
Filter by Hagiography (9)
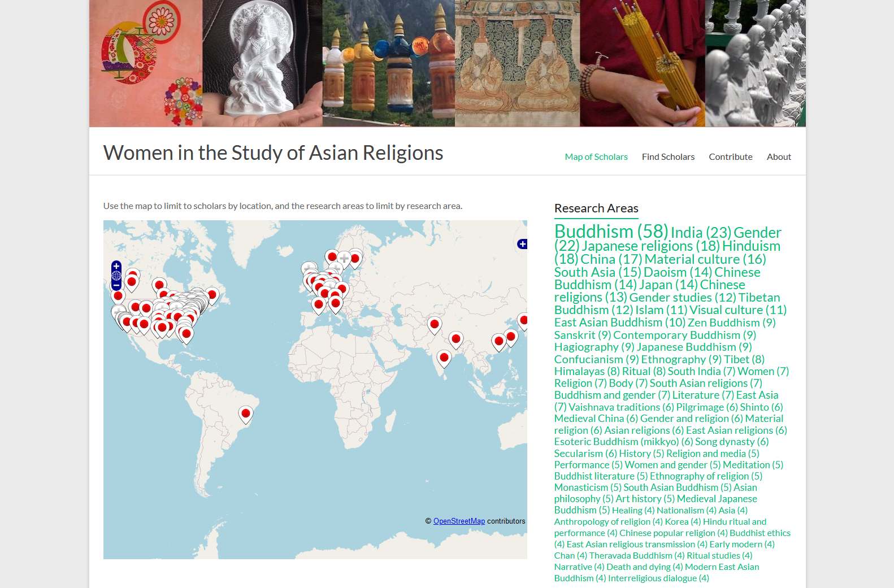tap(594, 347)
